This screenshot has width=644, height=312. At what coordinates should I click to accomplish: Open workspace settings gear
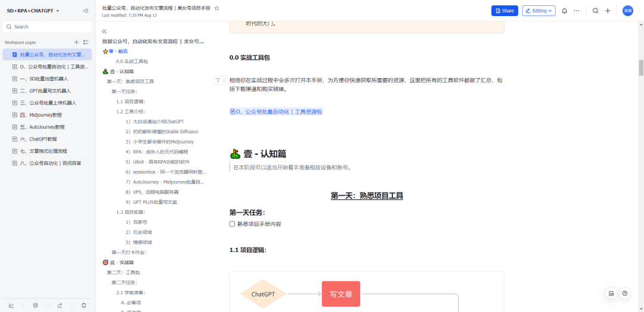[x=35, y=305]
